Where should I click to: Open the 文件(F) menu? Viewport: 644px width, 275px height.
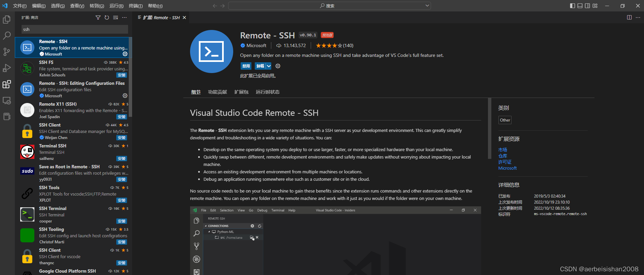pyautogui.click(x=20, y=6)
